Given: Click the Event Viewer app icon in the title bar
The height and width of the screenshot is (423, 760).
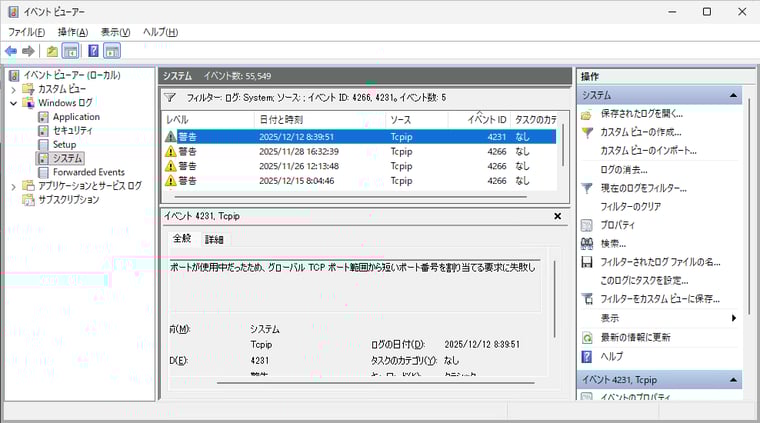Looking at the screenshot, I should pos(14,12).
